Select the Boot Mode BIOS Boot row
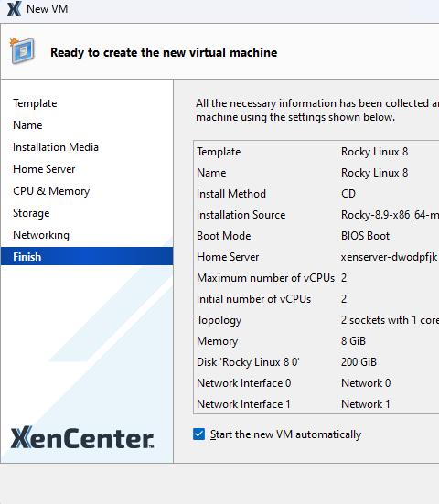439x504 pixels. pyautogui.click(x=316, y=236)
